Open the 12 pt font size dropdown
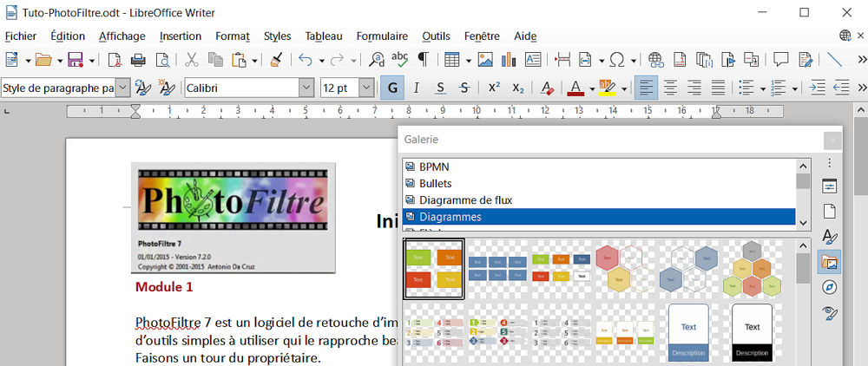This screenshot has height=366, width=868. pos(366,88)
